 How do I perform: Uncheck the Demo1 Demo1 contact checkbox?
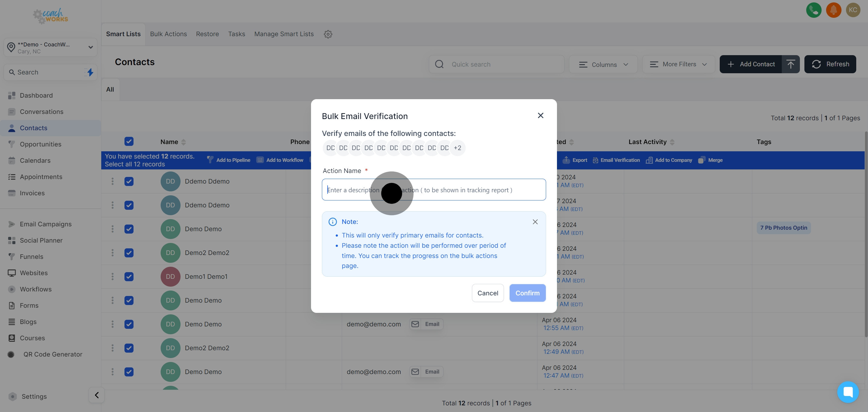(129, 277)
